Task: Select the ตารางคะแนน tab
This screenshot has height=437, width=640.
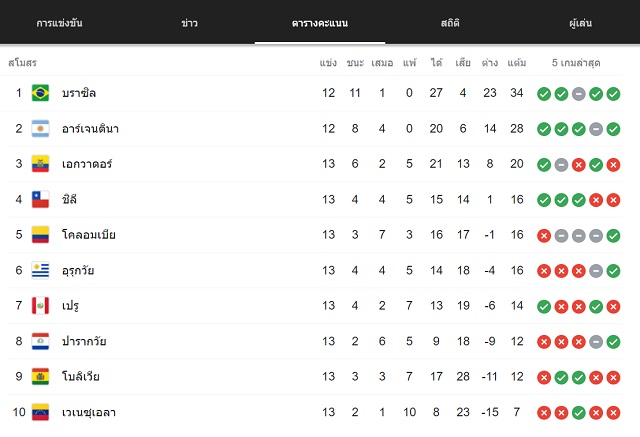Action: [320, 23]
